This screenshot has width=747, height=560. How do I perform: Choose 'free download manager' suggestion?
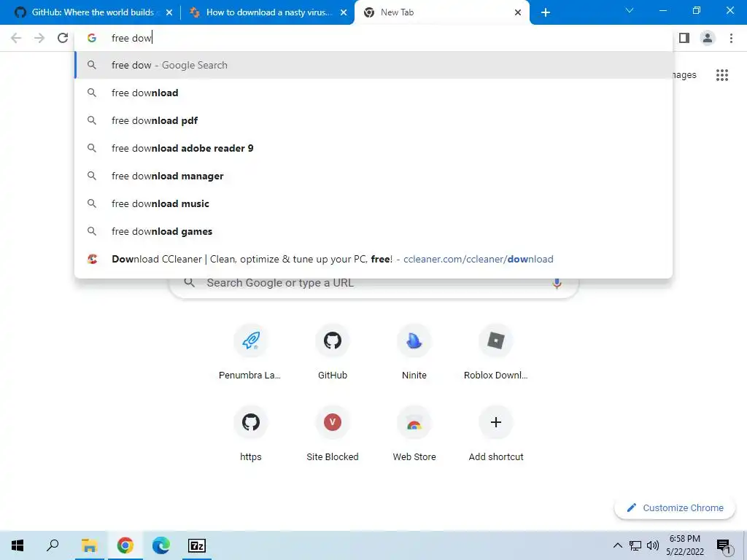click(373, 176)
